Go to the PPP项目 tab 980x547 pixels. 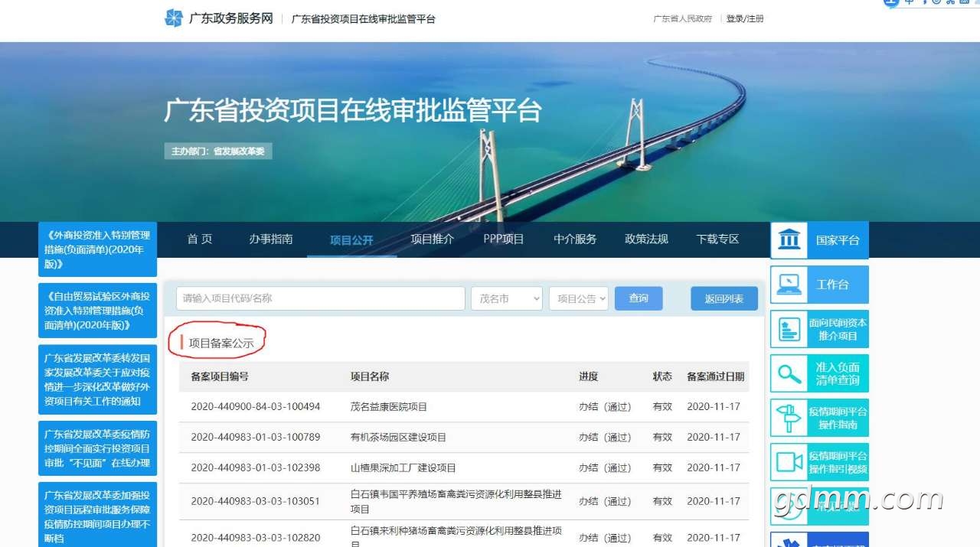point(503,239)
